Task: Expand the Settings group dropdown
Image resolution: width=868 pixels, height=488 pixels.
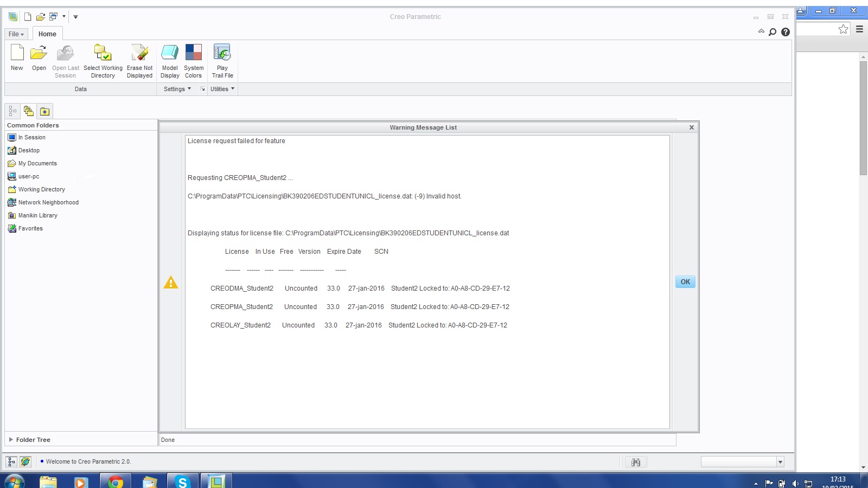Action: [x=177, y=89]
